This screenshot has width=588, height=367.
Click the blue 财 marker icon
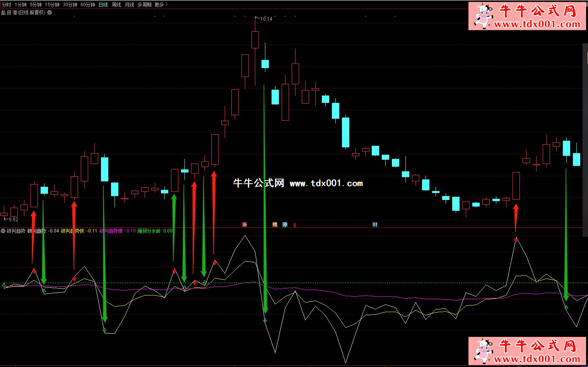pos(375,224)
